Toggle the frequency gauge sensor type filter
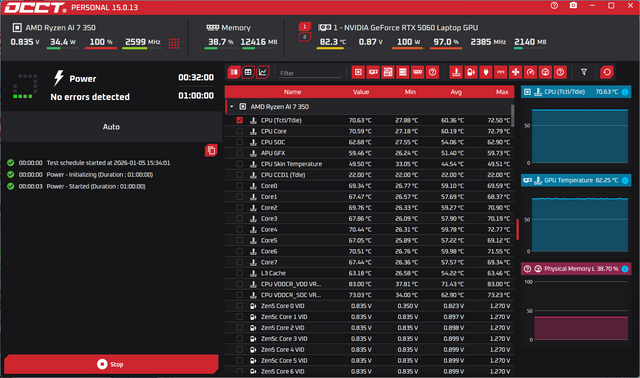The height and width of the screenshot is (378, 640). (x=530, y=72)
